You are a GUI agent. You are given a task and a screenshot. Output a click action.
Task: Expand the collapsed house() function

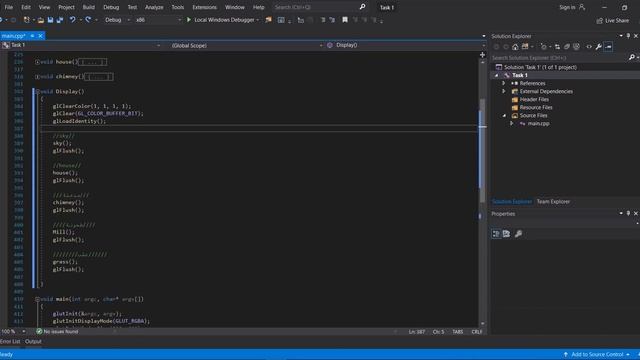click(x=37, y=62)
